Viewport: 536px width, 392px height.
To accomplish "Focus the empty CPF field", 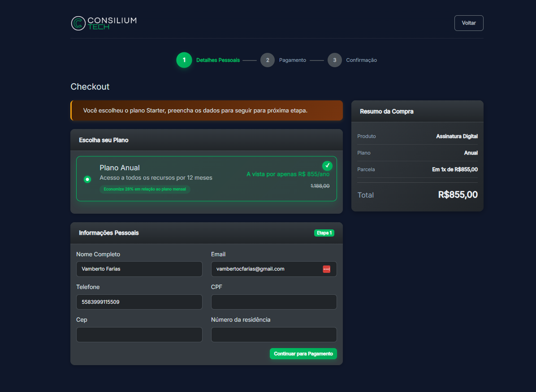I will pyautogui.click(x=273, y=302).
